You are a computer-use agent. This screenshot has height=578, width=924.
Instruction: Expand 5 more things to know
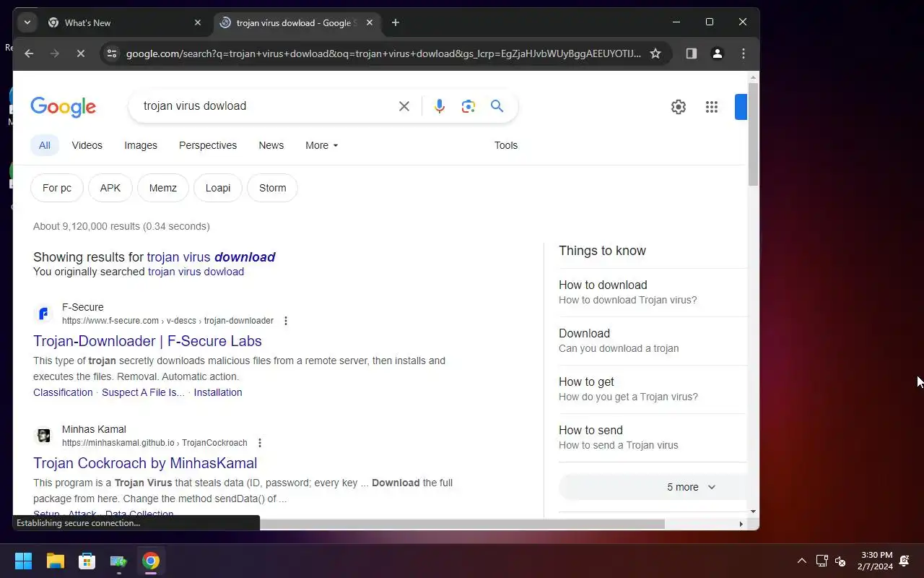tap(653, 487)
